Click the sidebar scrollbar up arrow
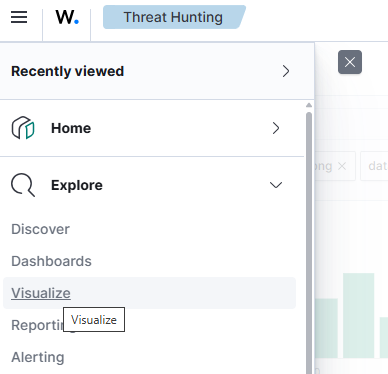388x374 pixels. pos(309,105)
